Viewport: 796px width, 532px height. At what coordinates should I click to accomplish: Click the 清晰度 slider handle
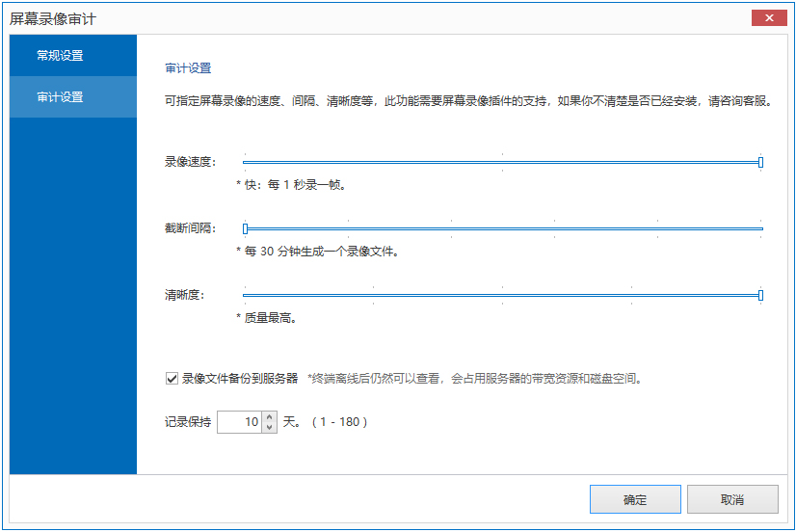coord(760,295)
